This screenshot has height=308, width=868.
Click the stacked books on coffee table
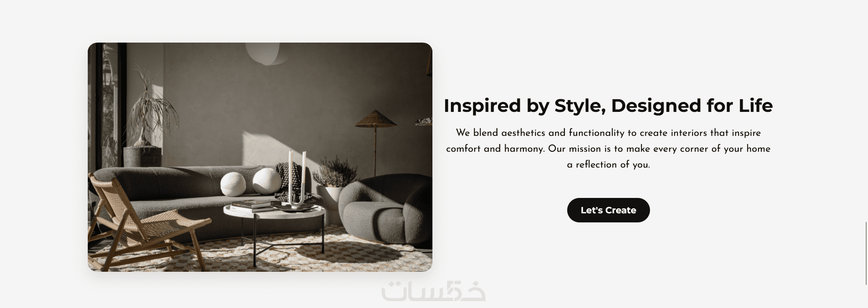coord(251,205)
